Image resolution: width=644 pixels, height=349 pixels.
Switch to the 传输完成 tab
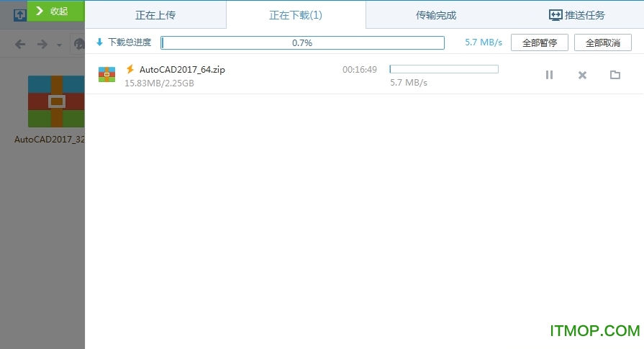point(436,15)
